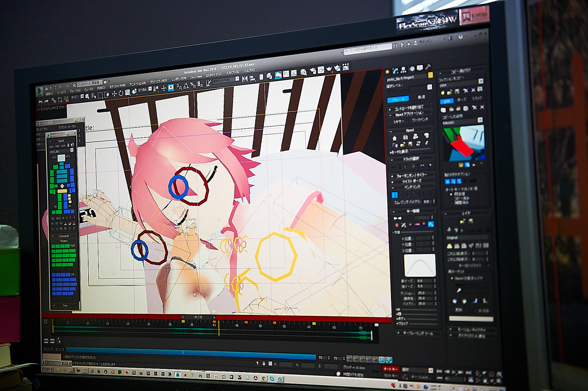This screenshot has width=588, height=391.
Task: Select the Rotate tool
Action: (121, 93)
